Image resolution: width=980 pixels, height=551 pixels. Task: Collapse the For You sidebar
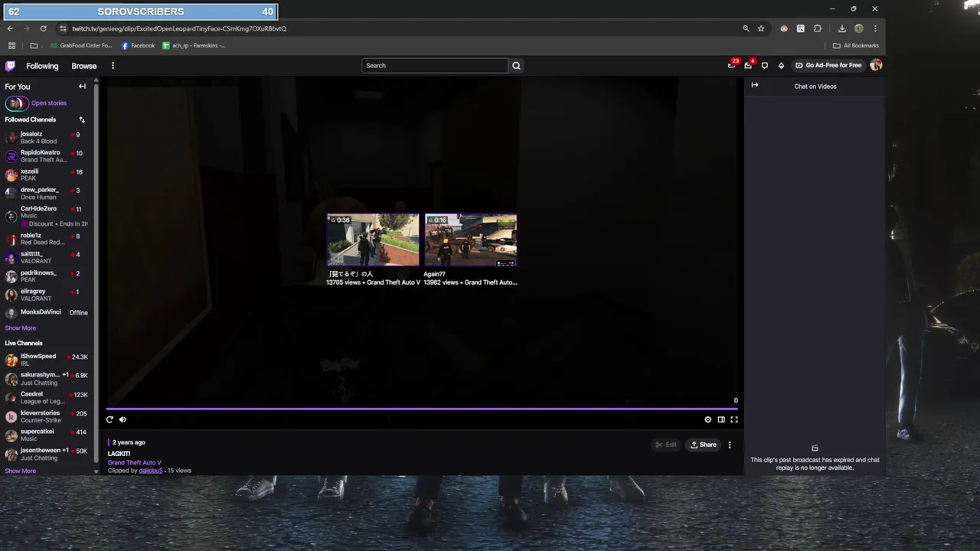pos(82,86)
